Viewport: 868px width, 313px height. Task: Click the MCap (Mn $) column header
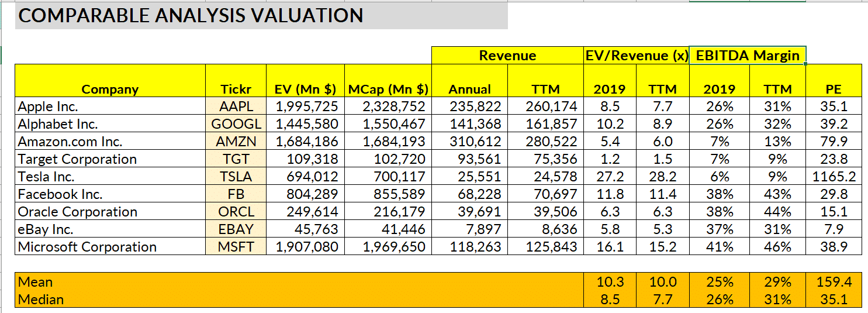click(x=388, y=89)
